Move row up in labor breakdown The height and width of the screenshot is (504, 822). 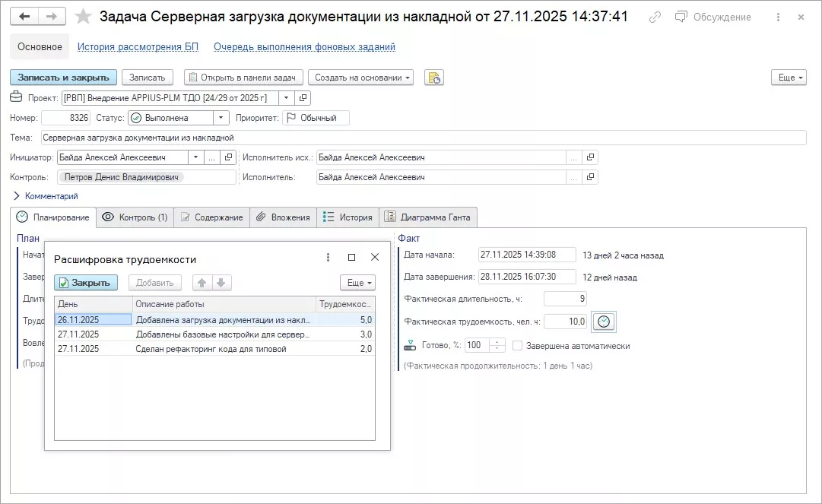tap(202, 283)
